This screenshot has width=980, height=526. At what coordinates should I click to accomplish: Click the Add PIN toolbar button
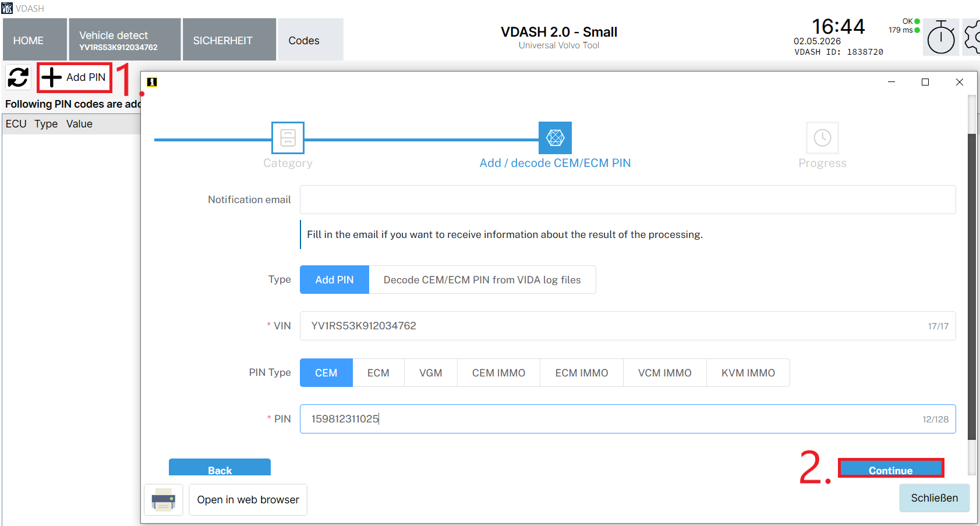(x=75, y=77)
